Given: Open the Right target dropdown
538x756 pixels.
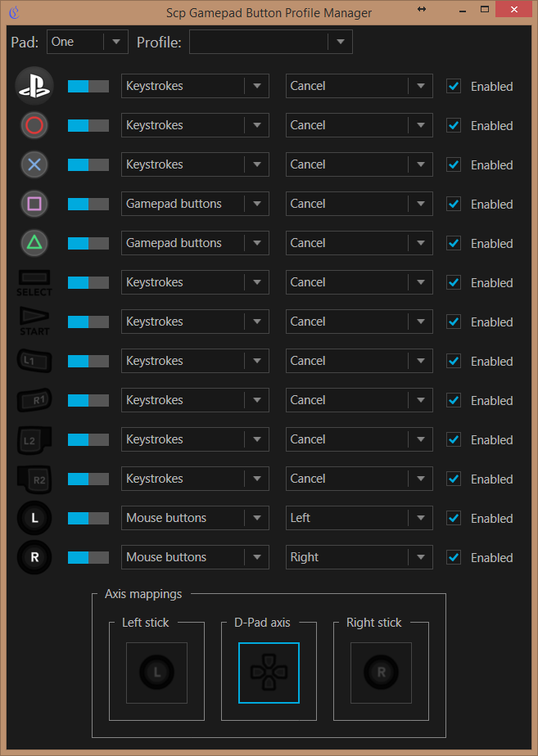Looking at the screenshot, I should click(359, 557).
